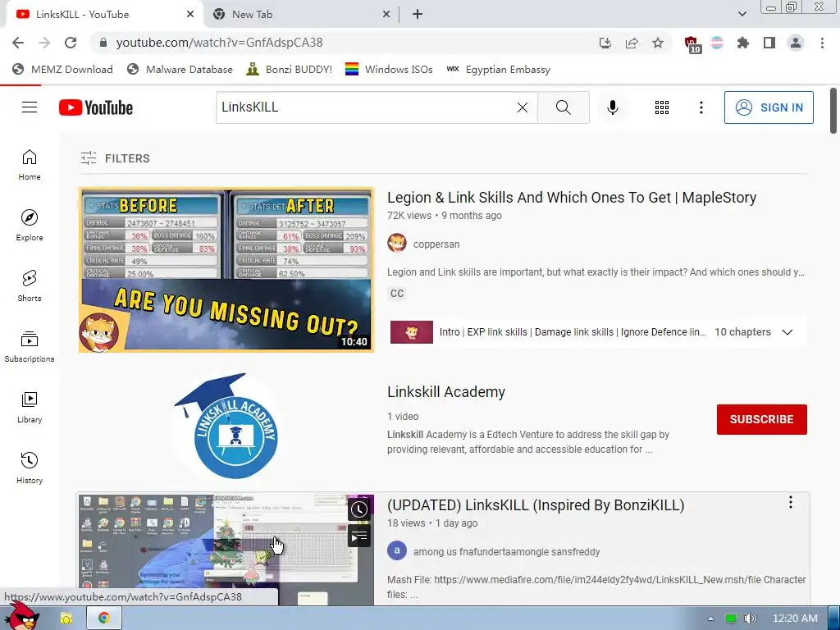Screen dimensions: 840x630
Task: Go to Home in sidebar
Action: click(30, 164)
